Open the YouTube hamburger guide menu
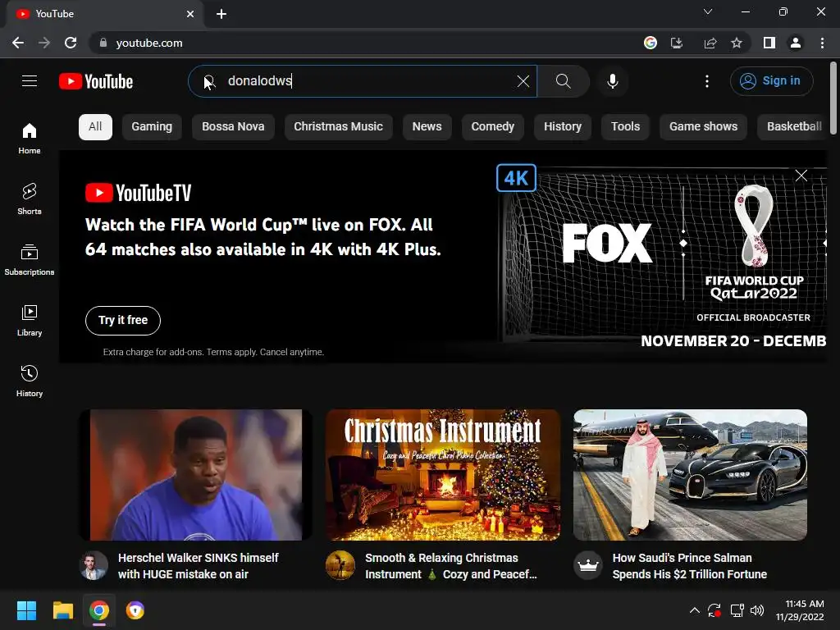 click(30, 81)
